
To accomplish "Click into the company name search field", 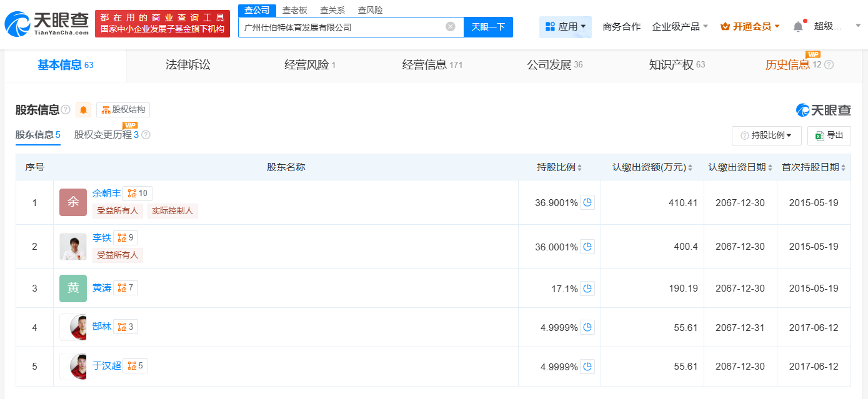I will [x=341, y=27].
